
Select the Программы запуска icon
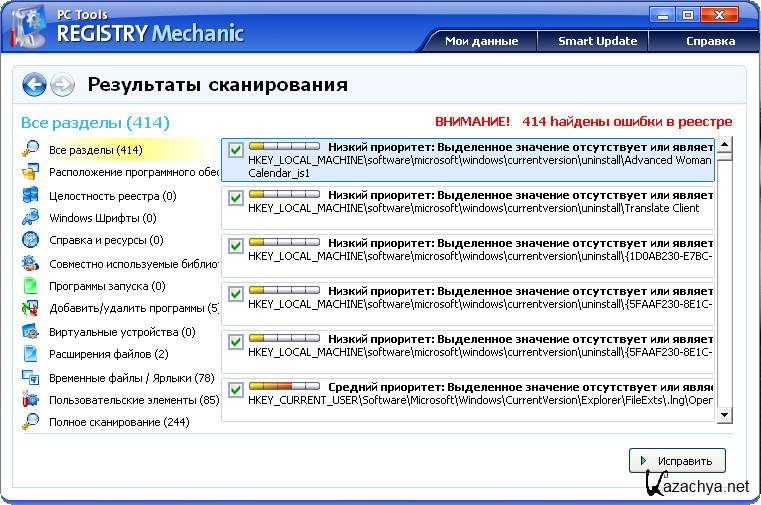[31, 286]
